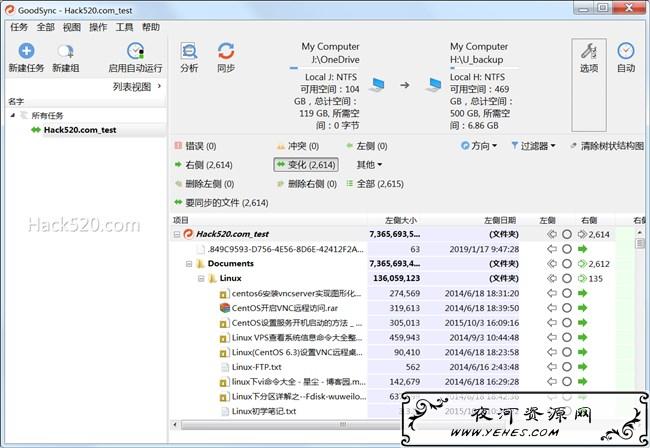Image resolution: width=650 pixels, height=448 pixels.
Task: Click left arrow for linux下vi命令大全 row
Action: tap(552, 382)
